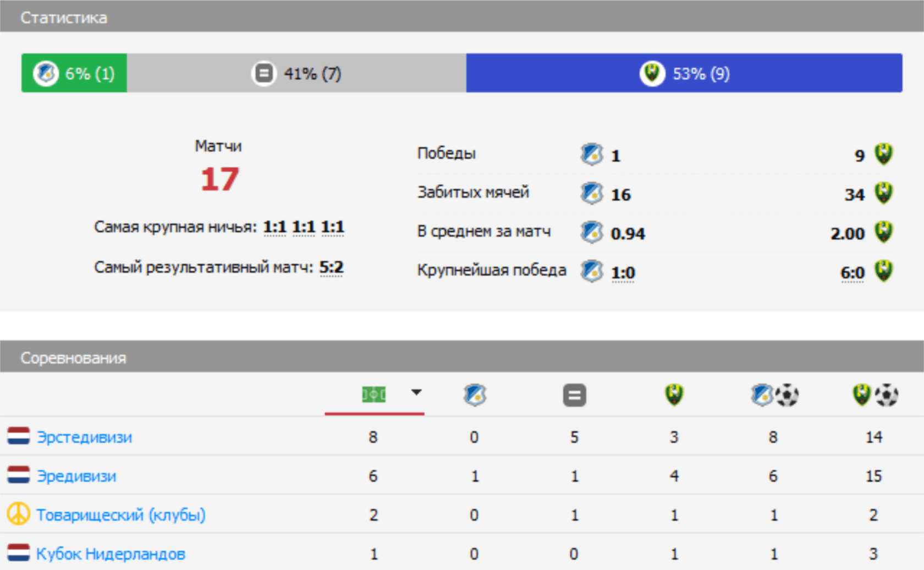Click yellow-green crest in В среднем row

point(884,232)
